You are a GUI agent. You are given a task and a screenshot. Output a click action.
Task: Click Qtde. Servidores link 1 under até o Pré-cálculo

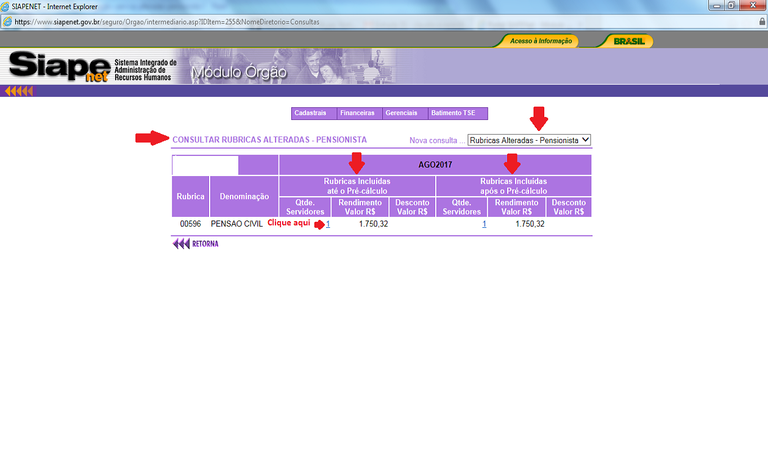[x=328, y=224]
